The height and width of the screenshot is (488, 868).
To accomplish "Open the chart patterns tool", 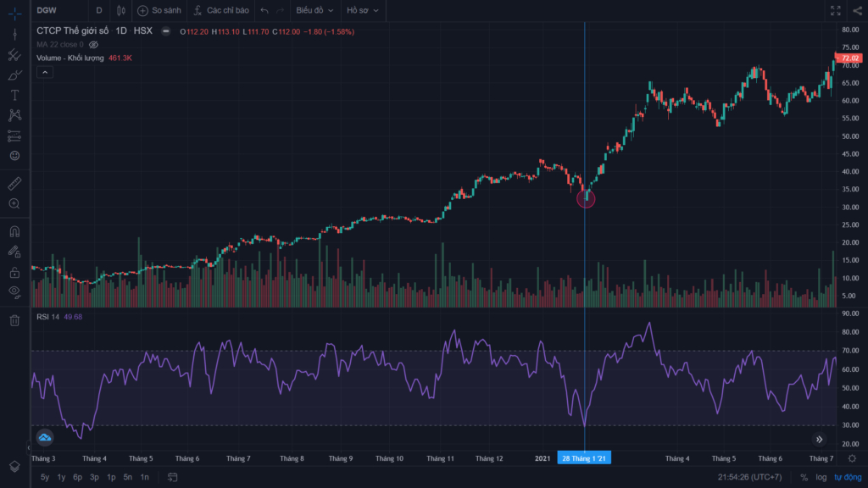I will pos(15,115).
